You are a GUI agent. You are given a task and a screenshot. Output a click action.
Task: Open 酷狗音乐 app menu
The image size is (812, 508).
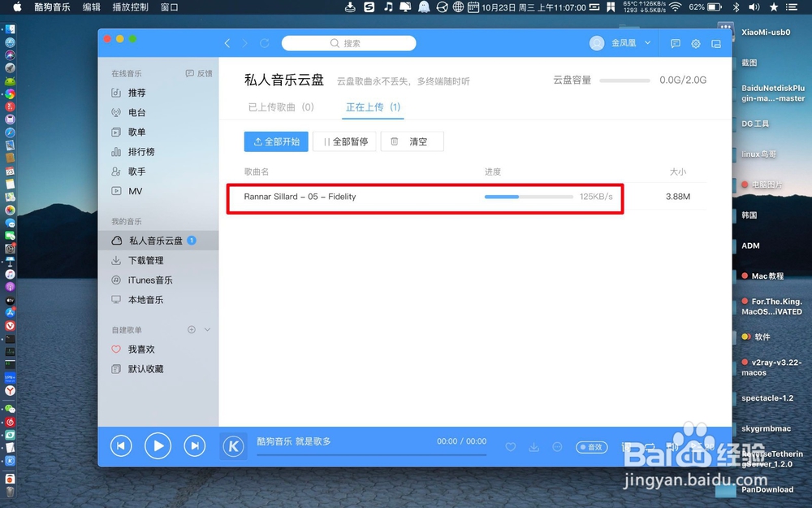[x=52, y=7]
